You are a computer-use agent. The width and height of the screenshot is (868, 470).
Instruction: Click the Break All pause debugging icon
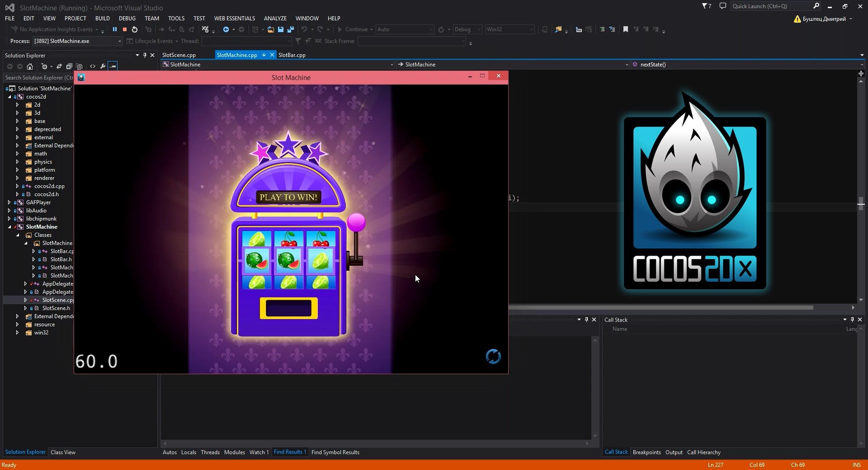pos(114,29)
